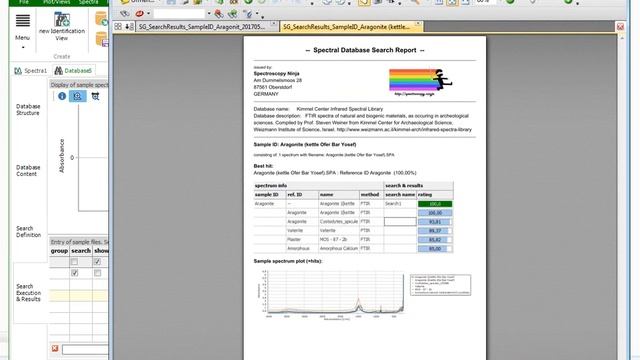Click the zoom-to-fit icon beside magnifier

point(95,96)
